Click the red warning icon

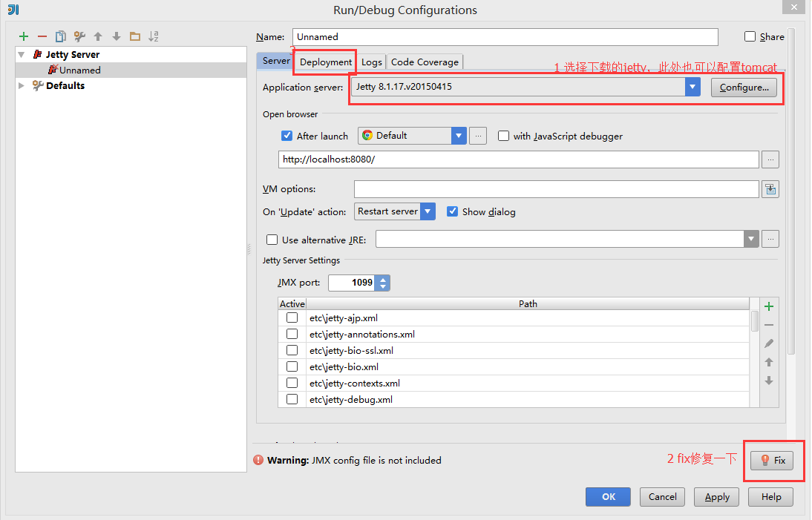coord(258,460)
